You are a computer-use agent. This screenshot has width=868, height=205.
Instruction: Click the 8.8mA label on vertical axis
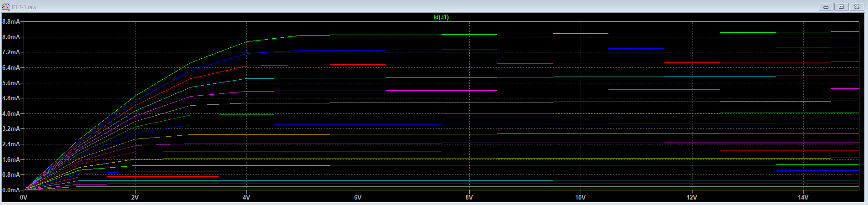pyautogui.click(x=11, y=22)
